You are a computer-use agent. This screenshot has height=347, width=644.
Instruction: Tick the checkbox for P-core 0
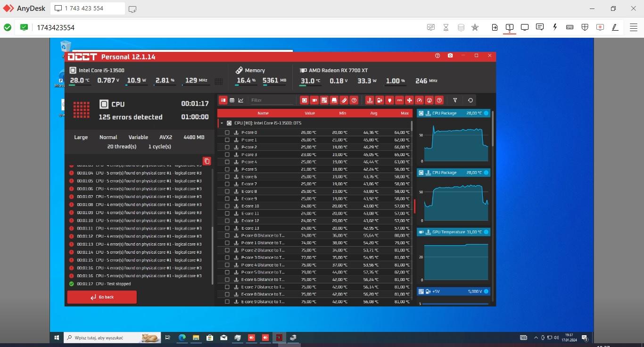click(227, 132)
